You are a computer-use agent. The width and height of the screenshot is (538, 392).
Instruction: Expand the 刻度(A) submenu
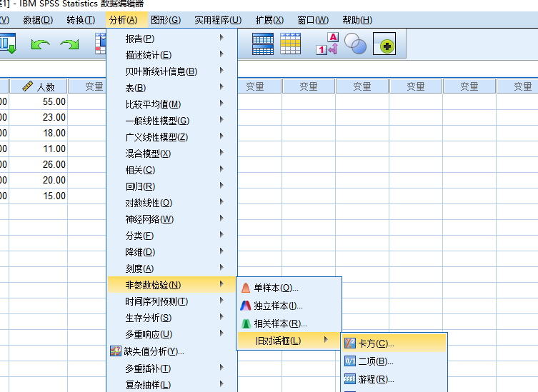(x=172, y=268)
